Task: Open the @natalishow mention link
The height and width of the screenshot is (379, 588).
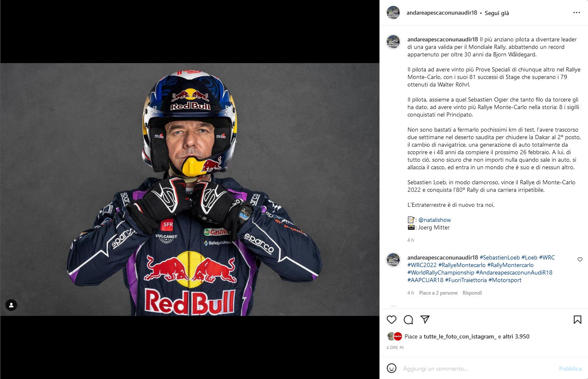Action: pos(435,220)
